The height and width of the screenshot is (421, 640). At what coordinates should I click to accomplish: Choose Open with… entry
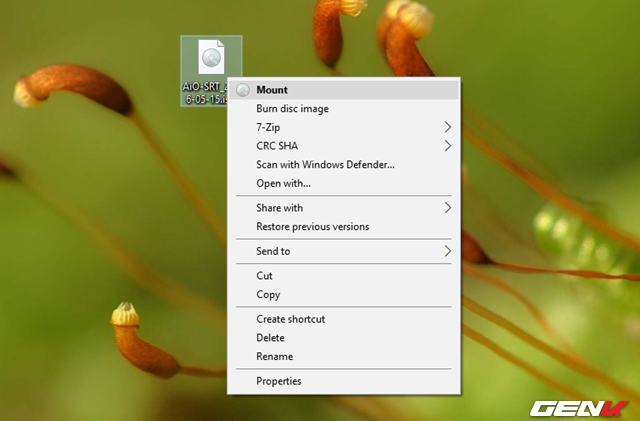[x=283, y=183]
